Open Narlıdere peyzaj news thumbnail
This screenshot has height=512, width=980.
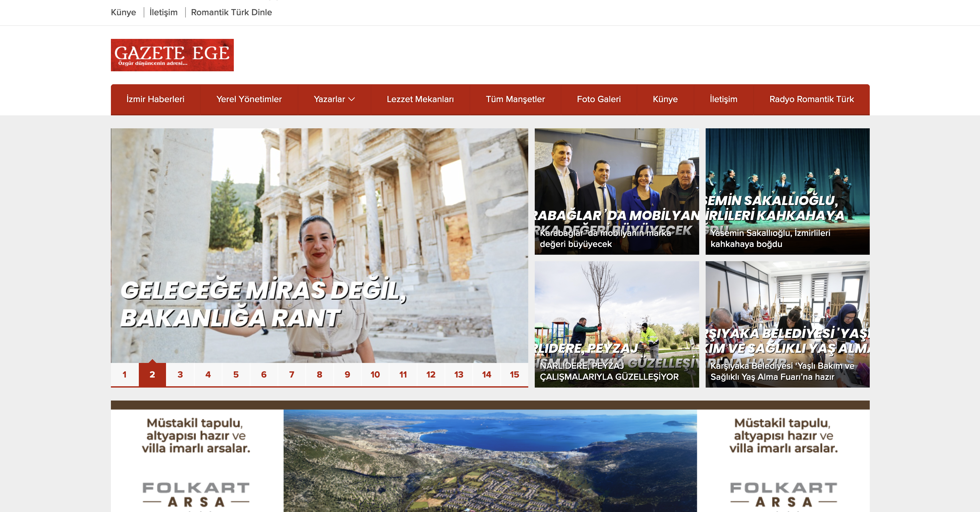tap(616, 324)
